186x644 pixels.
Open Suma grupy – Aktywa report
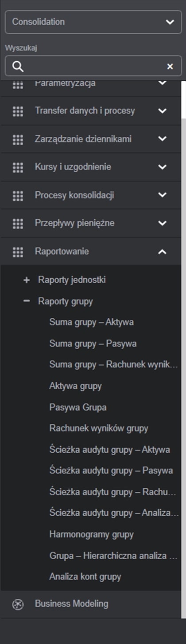coord(92,322)
